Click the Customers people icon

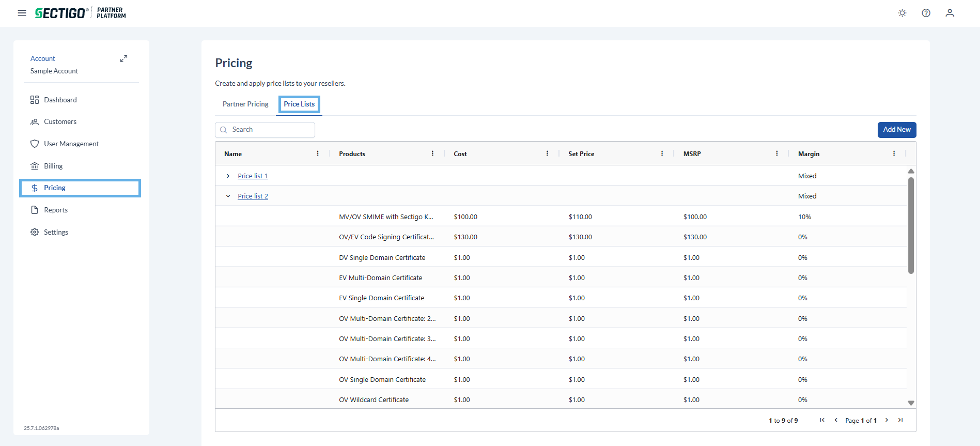[x=35, y=122]
